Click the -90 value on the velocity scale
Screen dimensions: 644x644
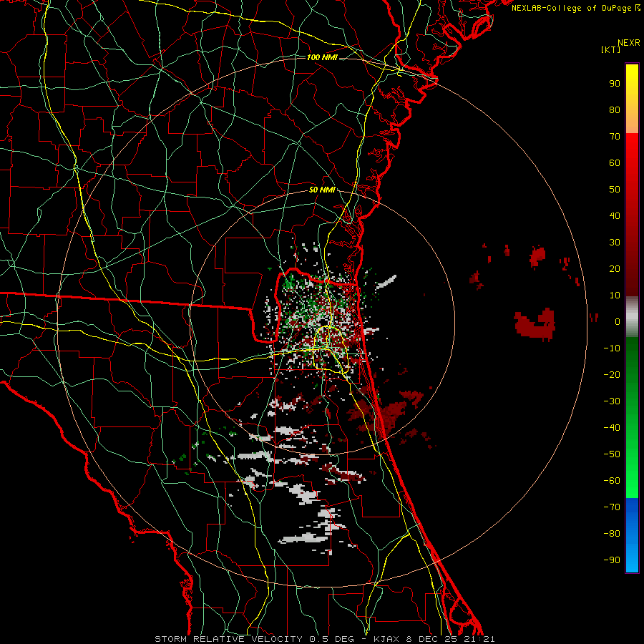click(612, 560)
